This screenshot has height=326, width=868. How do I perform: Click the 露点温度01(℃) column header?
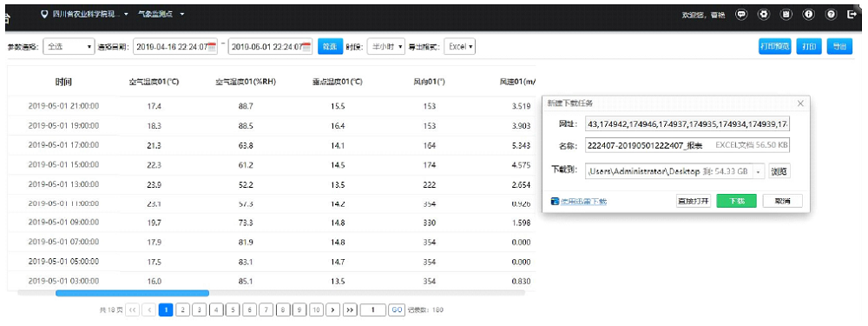pyautogui.click(x=337, y=82)
